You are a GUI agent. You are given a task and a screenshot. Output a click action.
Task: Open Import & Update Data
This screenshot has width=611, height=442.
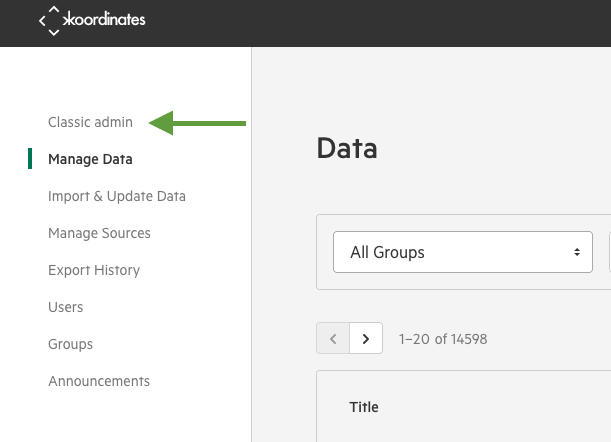pyautogui.click(x=117, y=196)
